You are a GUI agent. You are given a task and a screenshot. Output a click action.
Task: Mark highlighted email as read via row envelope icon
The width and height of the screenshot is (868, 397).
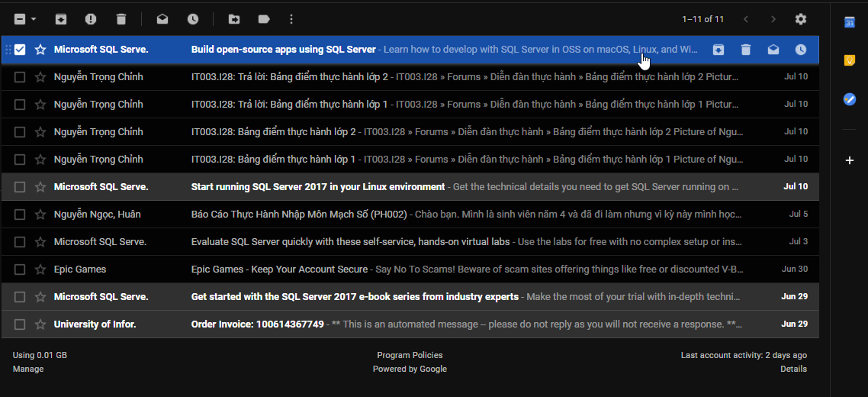(x=773, y=50)
